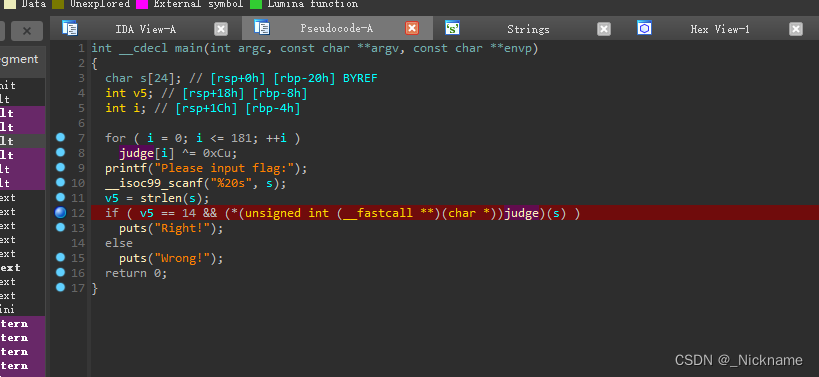Toggle breakpoint dot on line 11
Image resolution: width=819 pixels, height=377 pixels.
pos(61,197)
